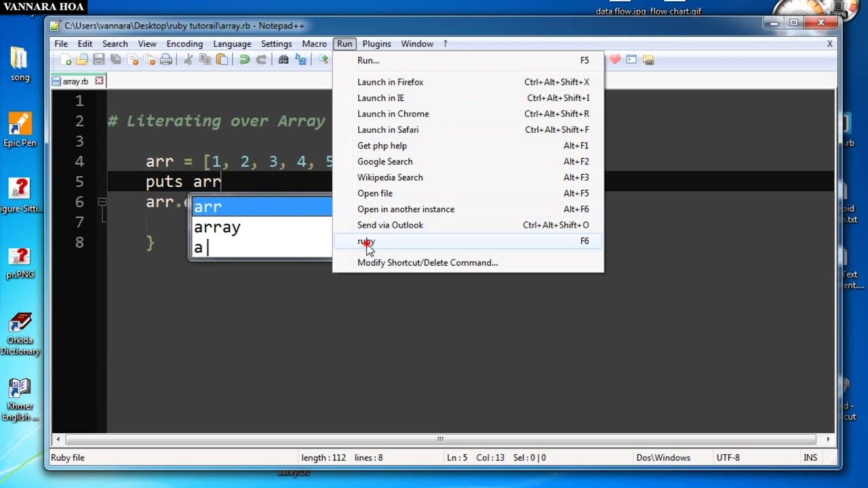Select the 'song' folder on the desktop
The image size is (868, 488).
click(20, 65)
